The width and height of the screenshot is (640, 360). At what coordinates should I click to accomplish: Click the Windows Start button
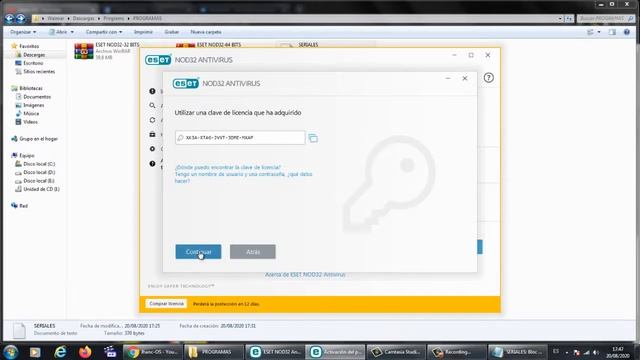[x=11, y=352]
